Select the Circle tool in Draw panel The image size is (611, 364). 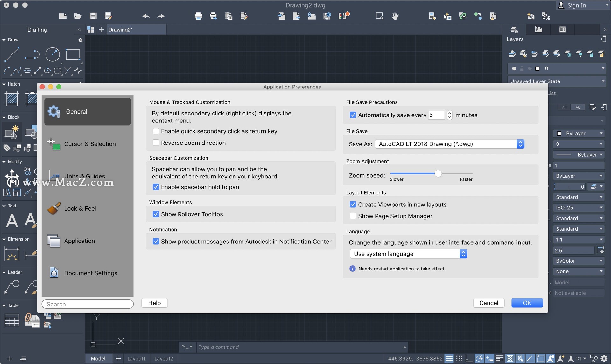(x=53, y=54)
